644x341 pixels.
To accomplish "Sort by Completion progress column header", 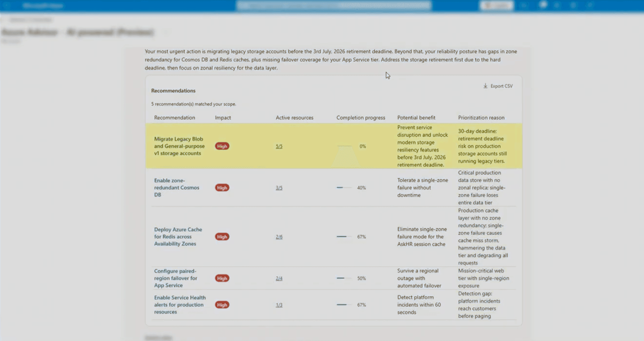I will pyautogui.click(x=361, y=118).
